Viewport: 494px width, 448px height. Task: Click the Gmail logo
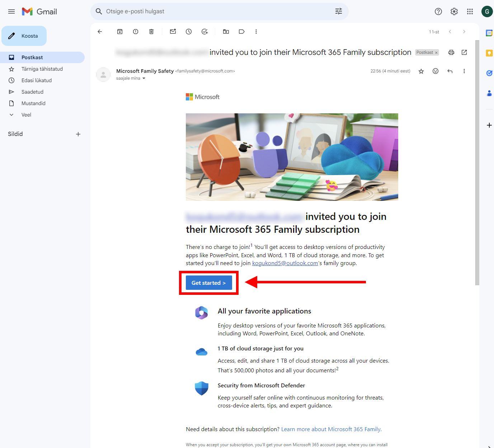tap(39, 11)
